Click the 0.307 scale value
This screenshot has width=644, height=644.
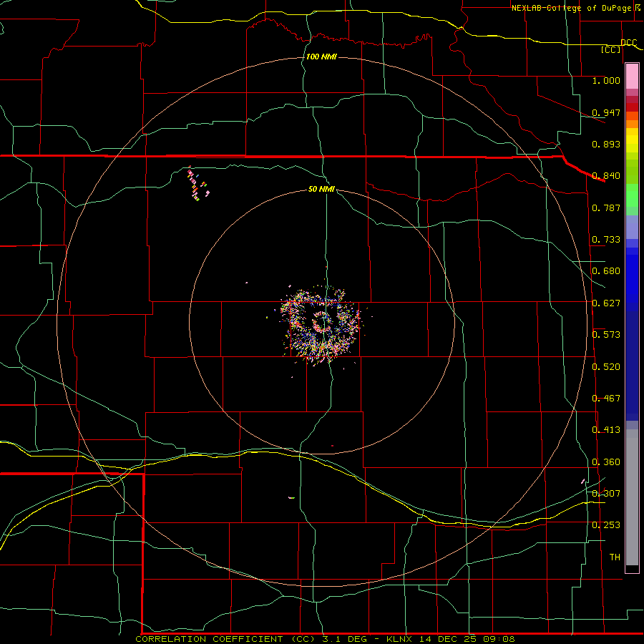pyautogui.click(x=606, y=493)
